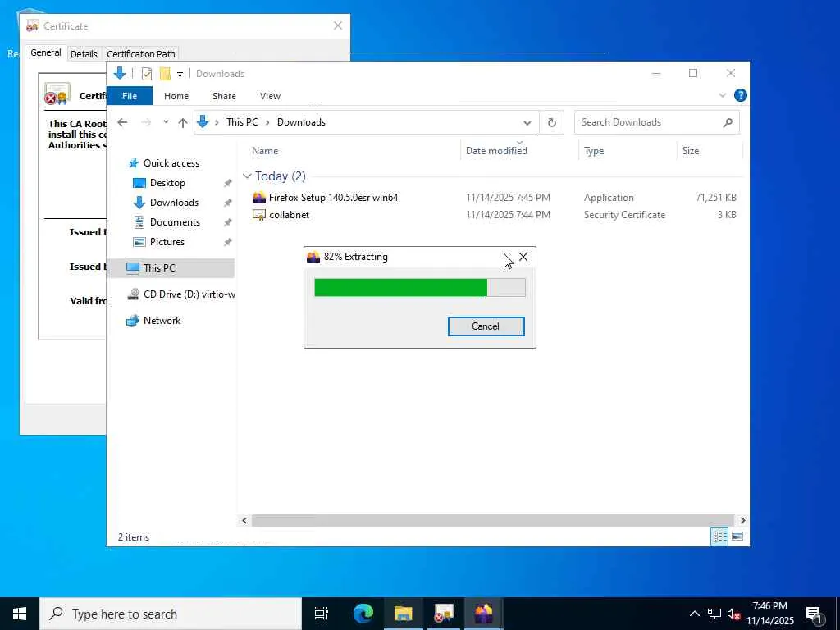Click the pin icon beside Pictures
This screenshot has width=840, height=630.
click(228, 242)
